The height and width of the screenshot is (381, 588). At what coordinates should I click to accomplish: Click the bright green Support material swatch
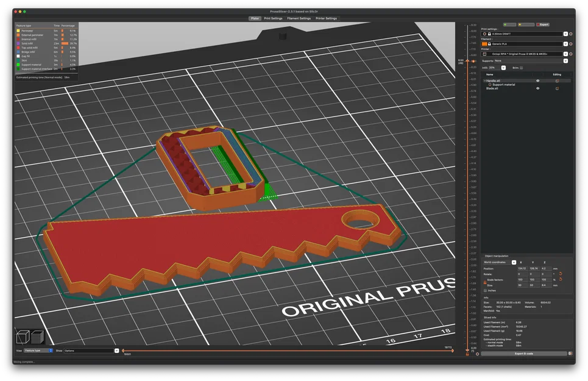18,65
